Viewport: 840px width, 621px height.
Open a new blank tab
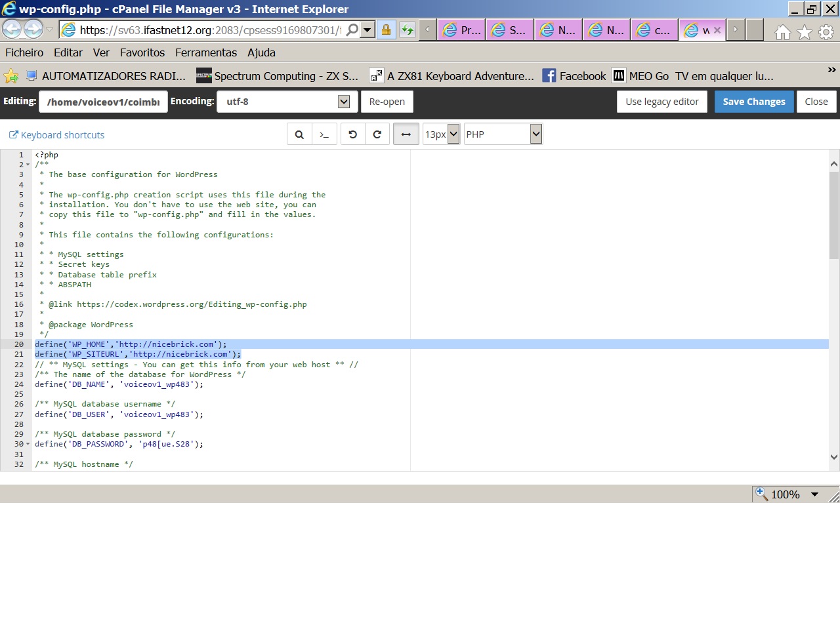pyautogui.click(x=755, y=30)
